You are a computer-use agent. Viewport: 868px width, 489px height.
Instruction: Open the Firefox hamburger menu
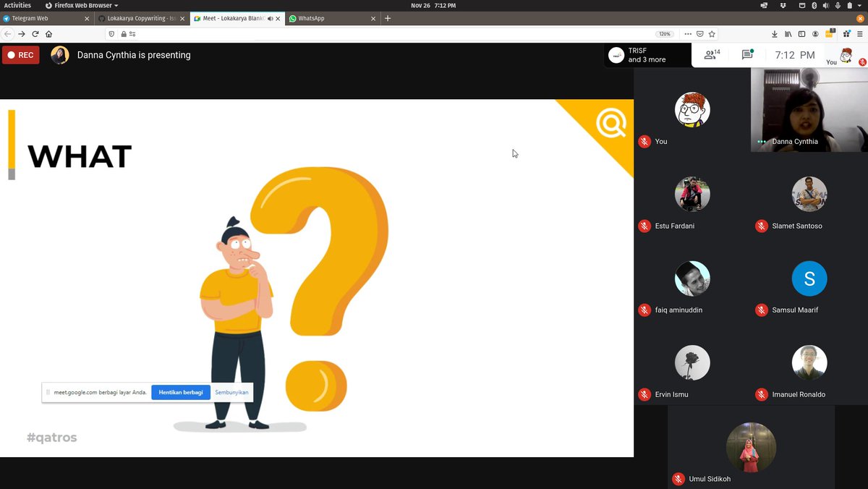pyautogui.click(x=859, y=34)
